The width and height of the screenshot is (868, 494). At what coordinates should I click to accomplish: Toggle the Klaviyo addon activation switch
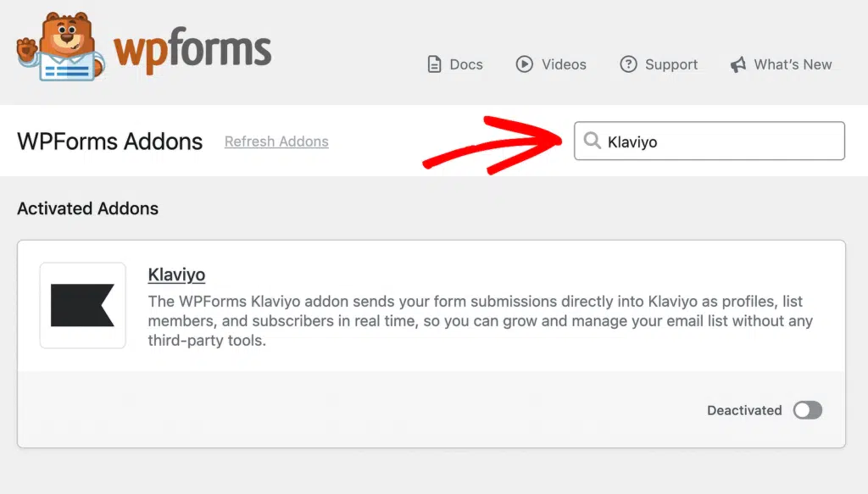pos(808,410)
